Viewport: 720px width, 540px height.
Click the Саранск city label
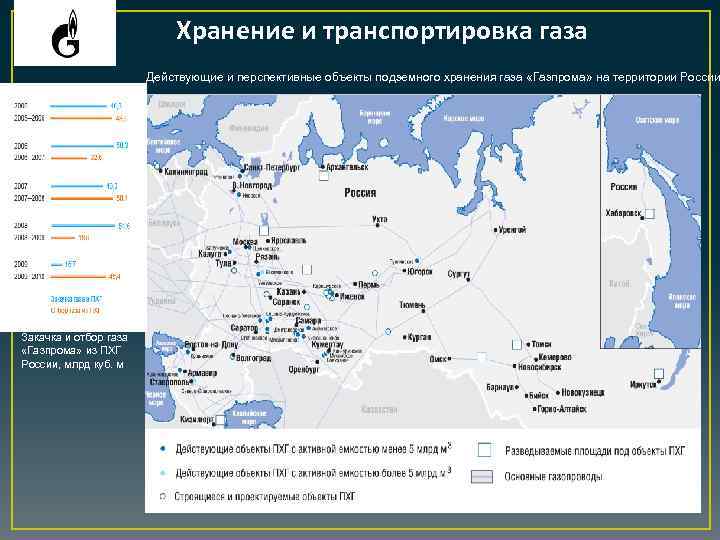[286, 302]
